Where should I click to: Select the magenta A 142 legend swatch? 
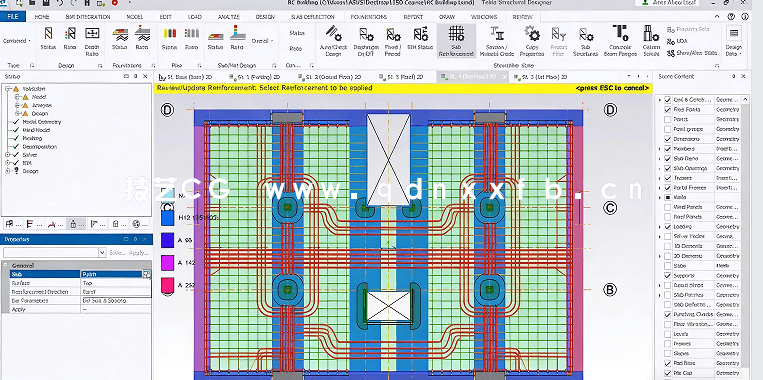[x=167, y=263]
